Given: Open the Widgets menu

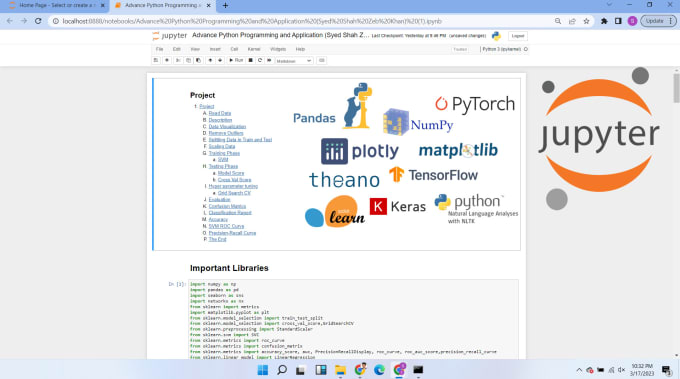Looking at the screenshot, I should tap(278, 49).
